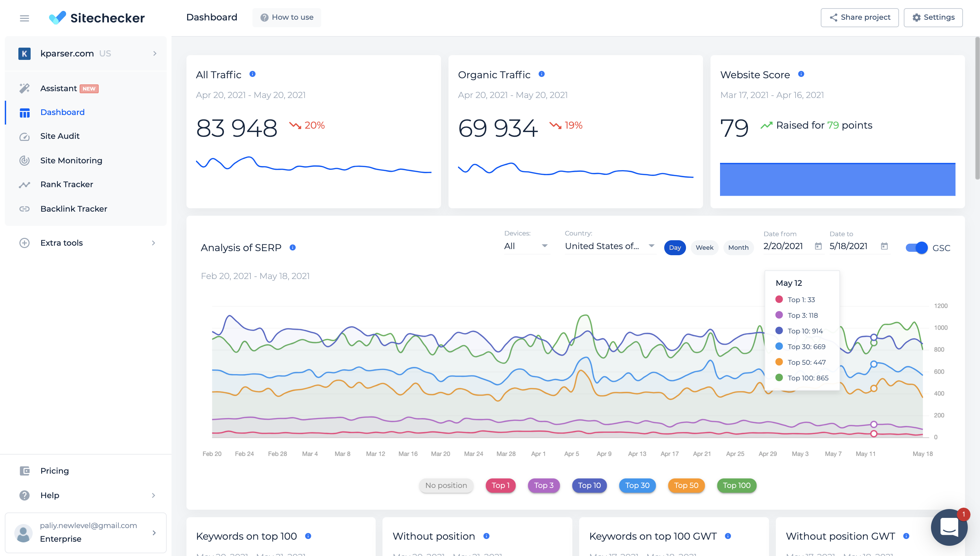
Task: Open the Date from calendar icon
Action: pyautogui.click(x=818, y=246)
